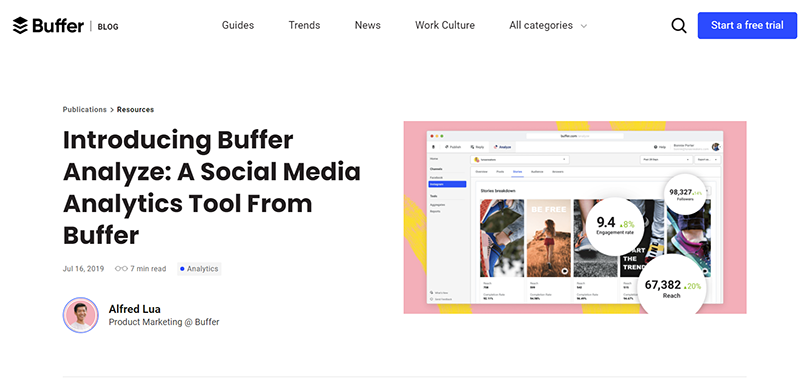Click the Product Marketing @ Buffer text

(164, 322)
